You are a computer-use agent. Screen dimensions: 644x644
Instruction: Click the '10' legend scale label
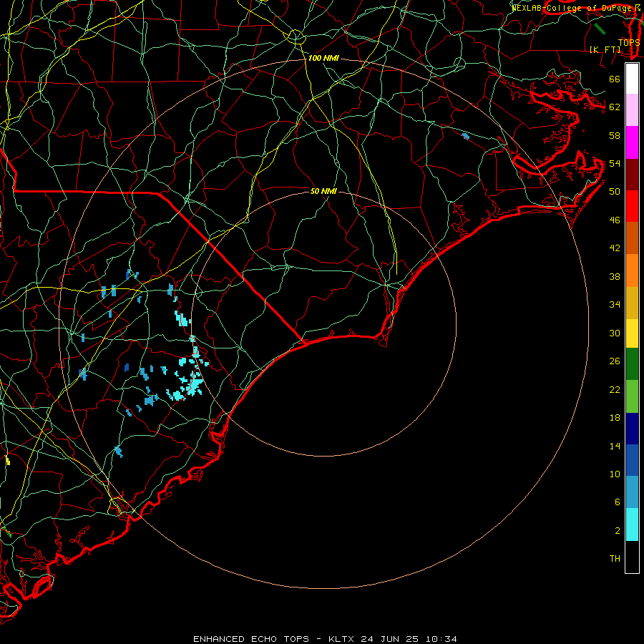click(x=615, y=474)
